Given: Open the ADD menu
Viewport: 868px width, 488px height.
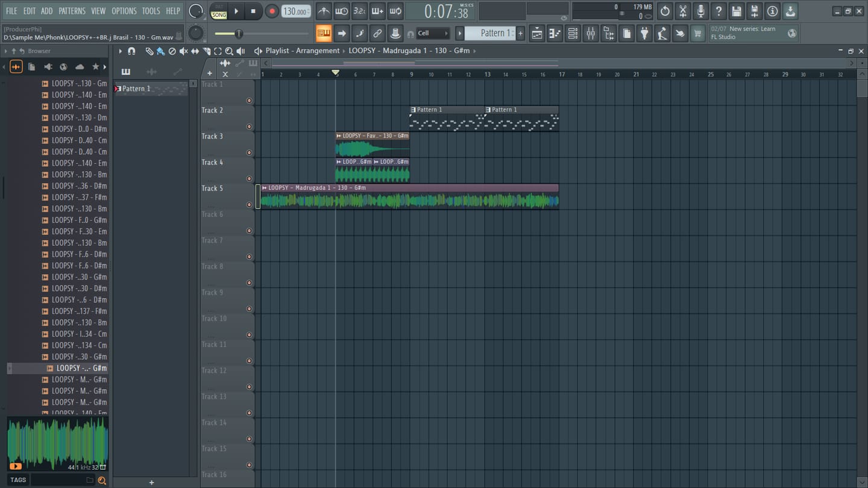Looking at the screenshot, I should 46,11.
